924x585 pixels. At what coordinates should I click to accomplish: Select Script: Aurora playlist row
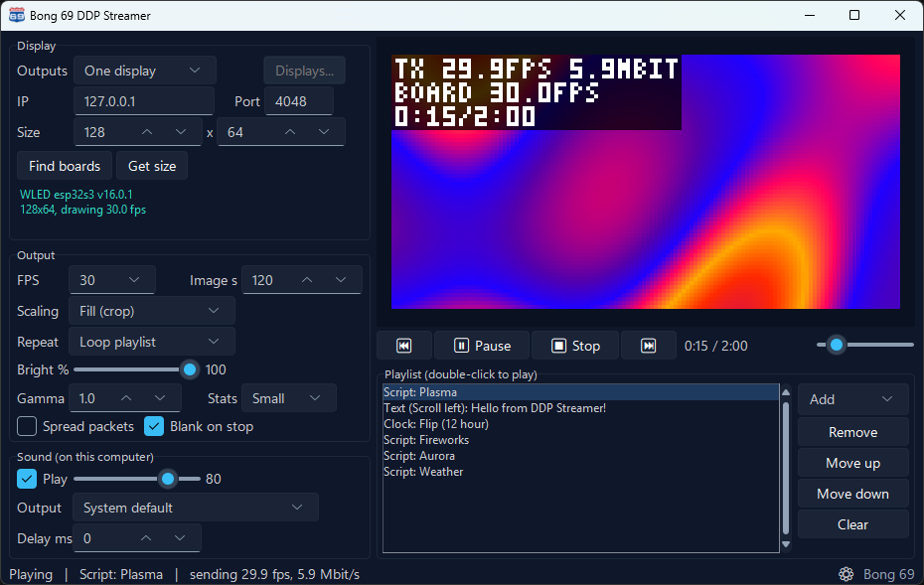pos(581,456)
